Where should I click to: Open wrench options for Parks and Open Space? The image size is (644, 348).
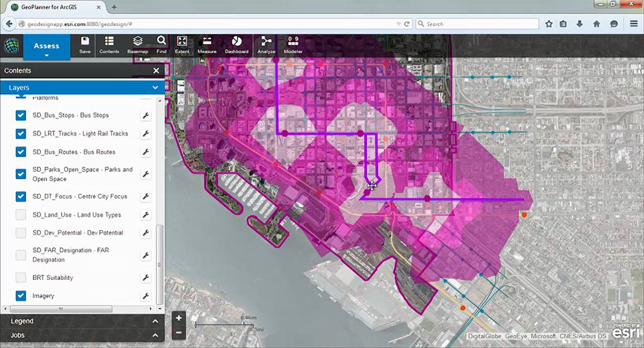point(145,174)
